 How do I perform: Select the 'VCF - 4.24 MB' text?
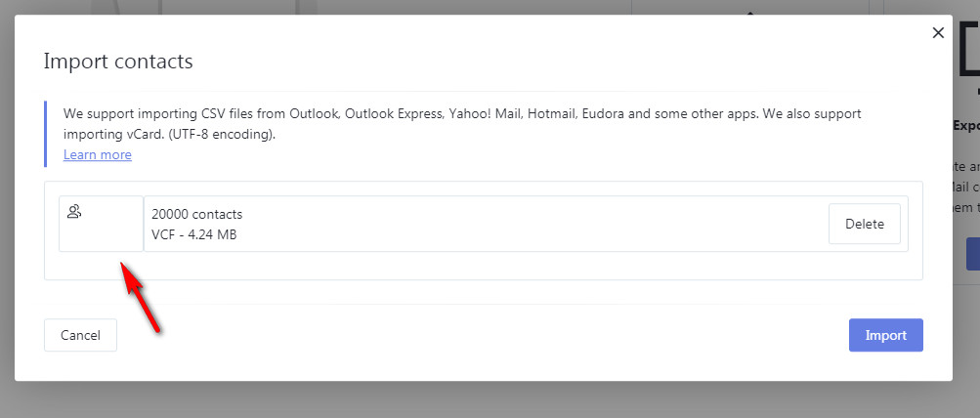point(193,235)
